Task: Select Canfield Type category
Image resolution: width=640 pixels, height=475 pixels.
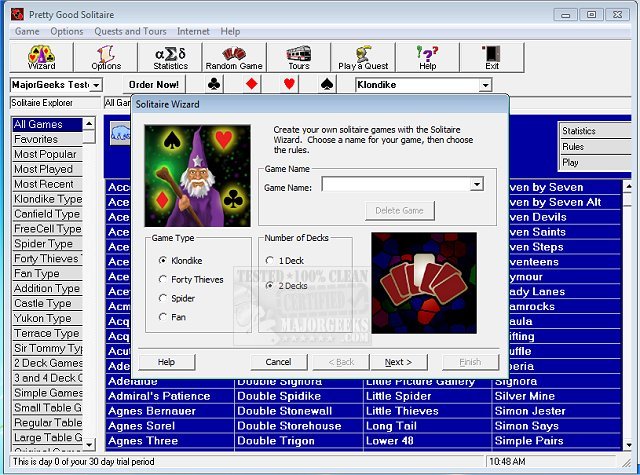Action: click(47, 214)
